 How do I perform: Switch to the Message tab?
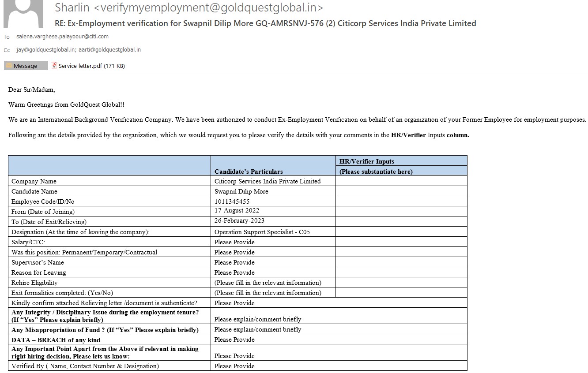[x=26, y=66]
